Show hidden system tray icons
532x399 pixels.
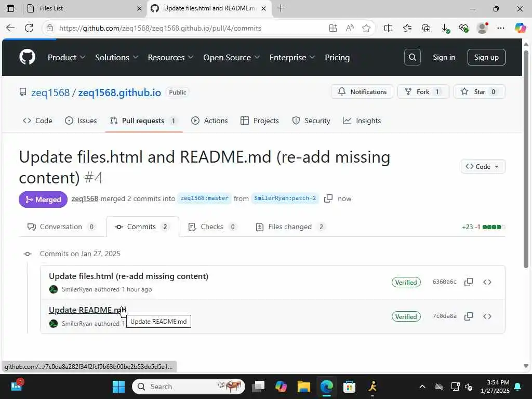pyautogui.click(x=422, y=387)
